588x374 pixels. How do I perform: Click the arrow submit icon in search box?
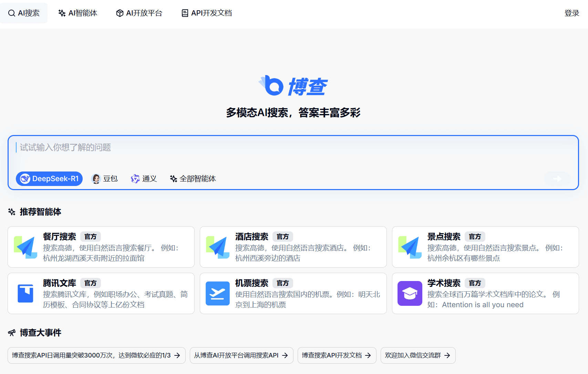click(557, 179)
